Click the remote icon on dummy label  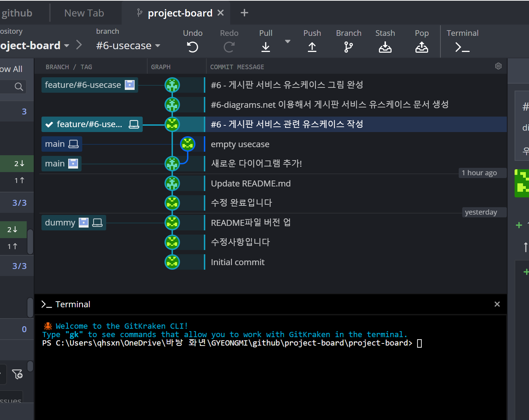(84, 222)
